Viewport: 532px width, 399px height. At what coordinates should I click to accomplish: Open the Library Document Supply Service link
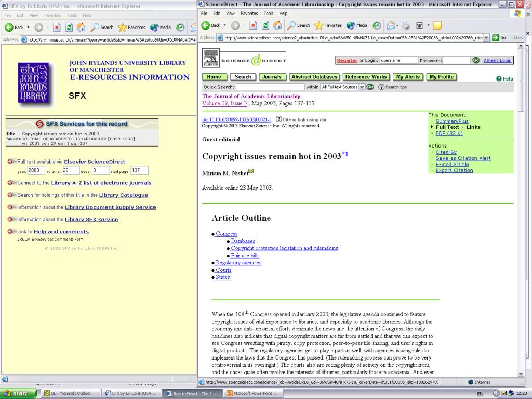(111, 208)
